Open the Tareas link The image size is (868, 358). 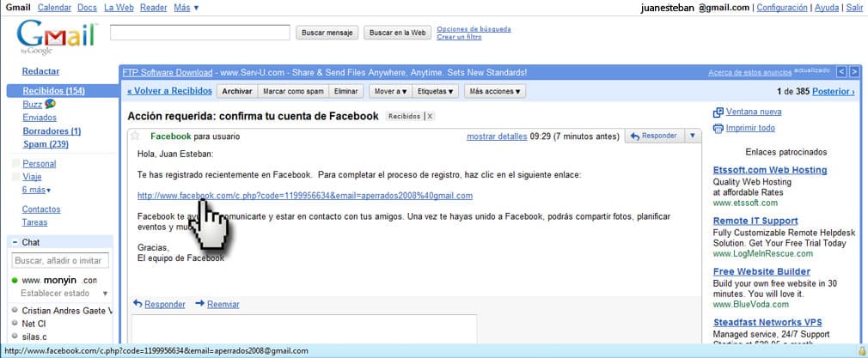click(x=34, y=222)
